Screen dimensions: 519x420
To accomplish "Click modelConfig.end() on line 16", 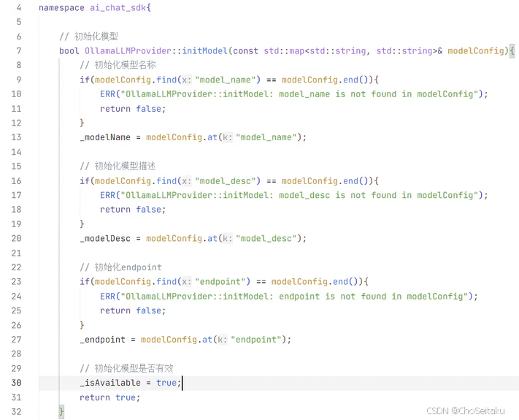I will (325, 181).
